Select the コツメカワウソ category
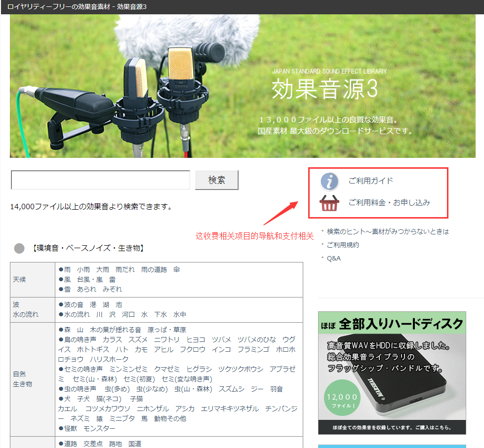This screenshot has width=484, height=448. (x=108, y=409)
